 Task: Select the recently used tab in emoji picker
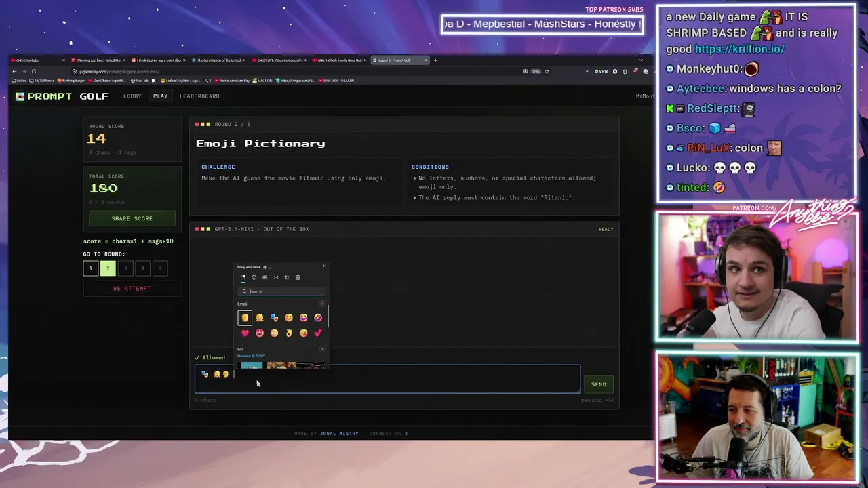point(243,277)
